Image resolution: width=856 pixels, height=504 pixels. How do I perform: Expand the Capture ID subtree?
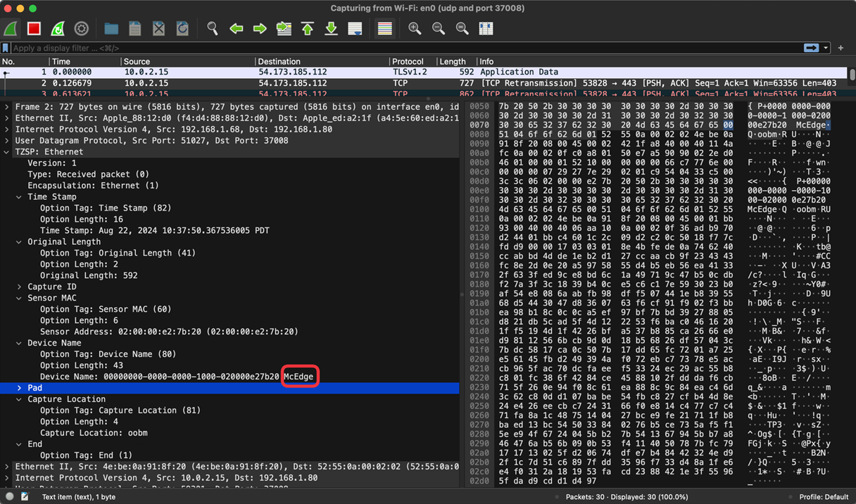point(19,286)
